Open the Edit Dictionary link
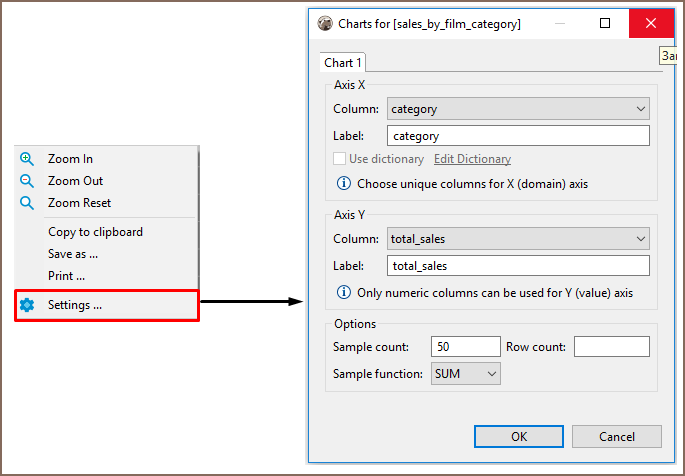 tap(472, 159)
